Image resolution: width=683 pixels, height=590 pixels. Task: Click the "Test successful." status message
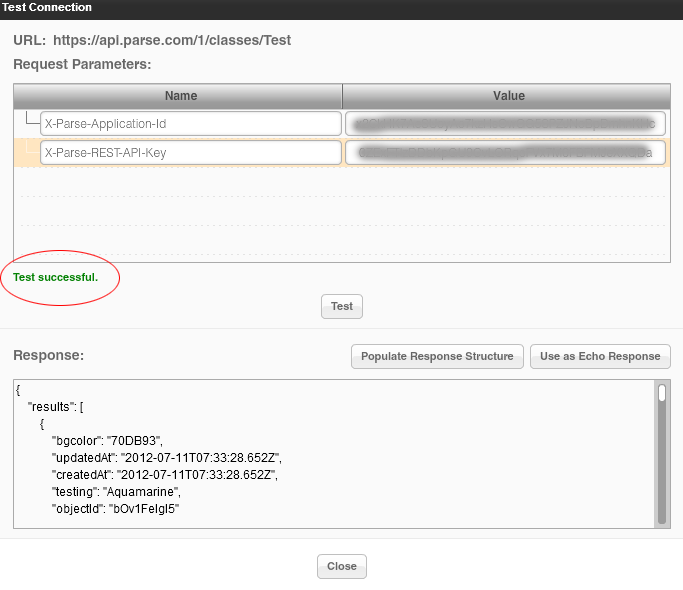(55, 276)
